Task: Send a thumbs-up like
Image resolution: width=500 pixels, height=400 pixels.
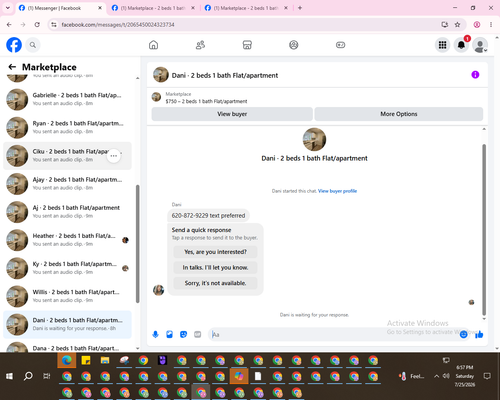Action: [479, 334]
